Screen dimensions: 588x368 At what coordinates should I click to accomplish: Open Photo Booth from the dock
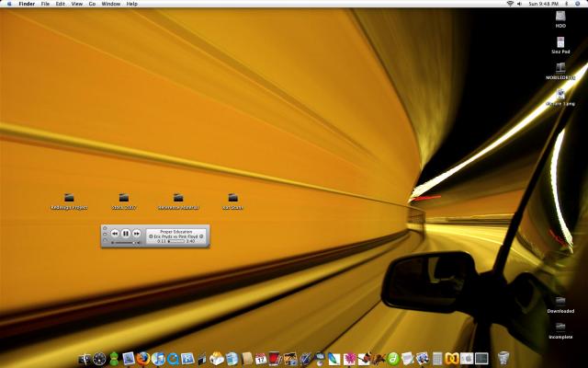pos(275,359)
